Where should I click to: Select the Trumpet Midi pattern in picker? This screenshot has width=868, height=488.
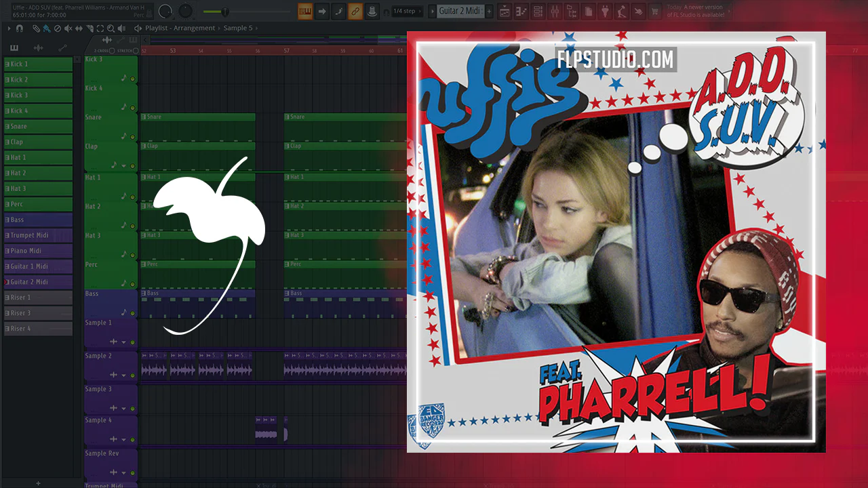point(38,235)
